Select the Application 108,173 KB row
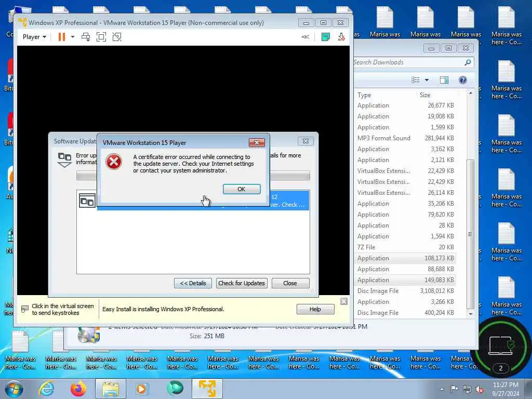The height and width of the screenshot is (399, 532). click(405, 258)
